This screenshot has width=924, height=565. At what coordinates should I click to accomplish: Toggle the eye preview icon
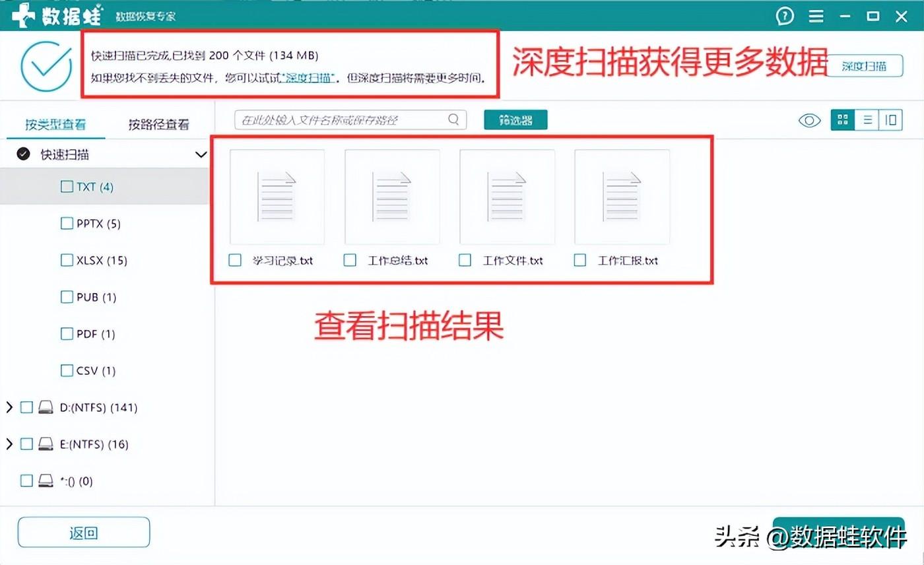click(809, 120)
